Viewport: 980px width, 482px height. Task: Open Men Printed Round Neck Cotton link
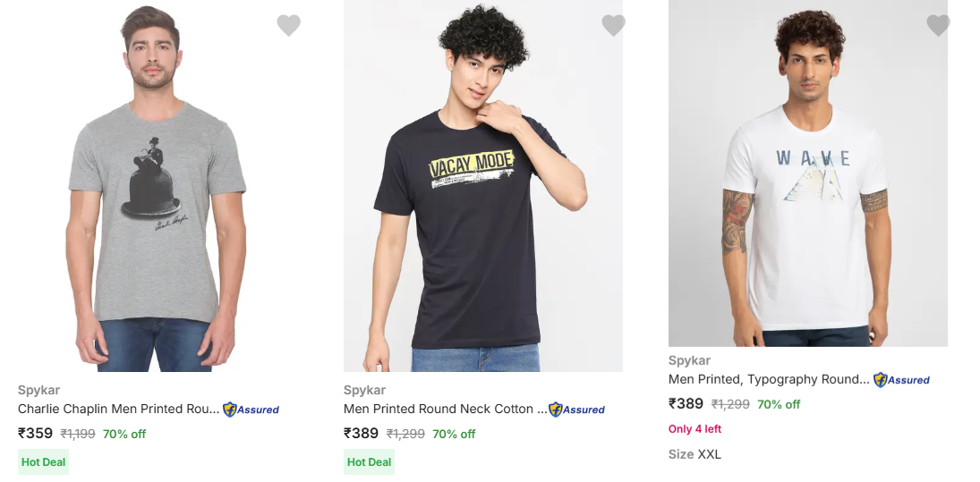tap(445, 409)
